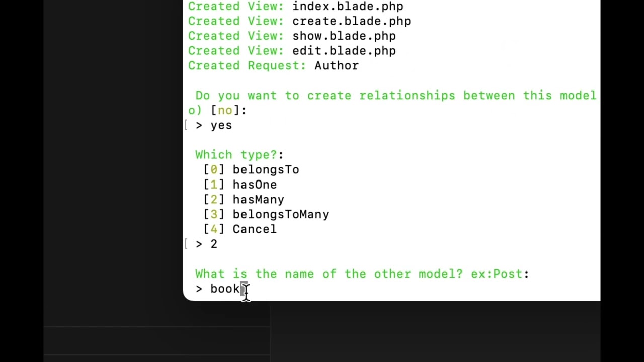Click the 'Created Request:' label text
This screenshot has width=644, height=362.
click(x=247, y=66)
